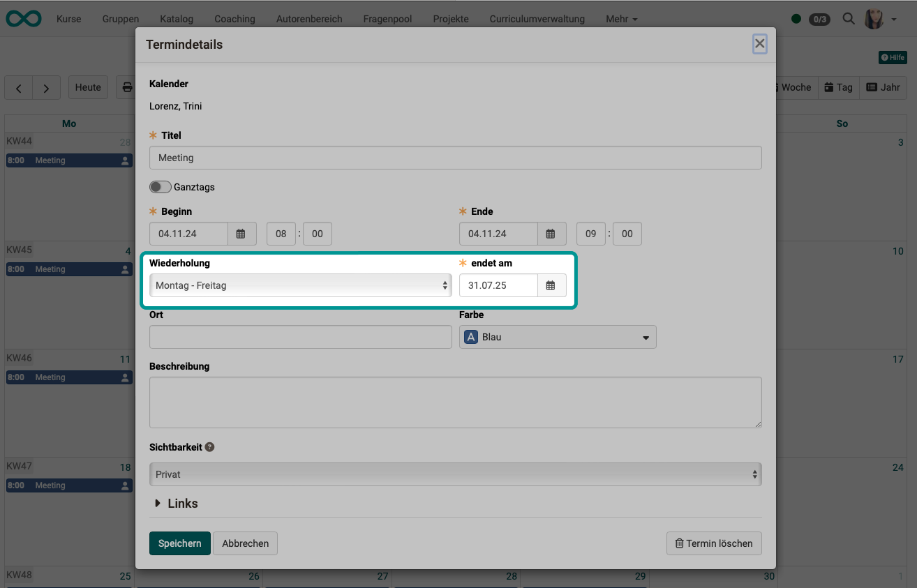
Task: Expand the Links section
Action: 176,504
